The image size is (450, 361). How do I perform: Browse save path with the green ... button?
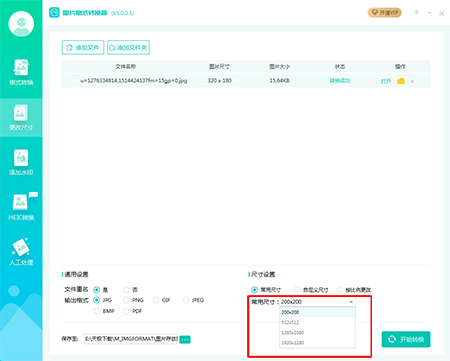coord(185,339)
